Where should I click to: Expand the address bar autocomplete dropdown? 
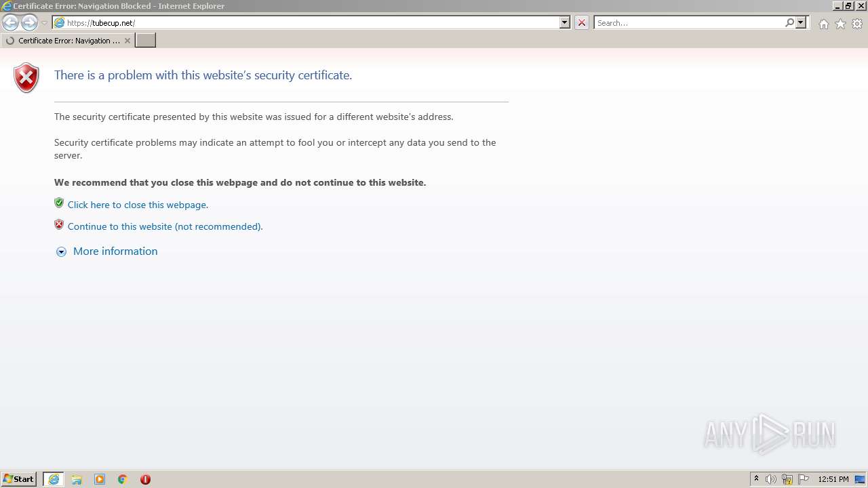point(565,22)
